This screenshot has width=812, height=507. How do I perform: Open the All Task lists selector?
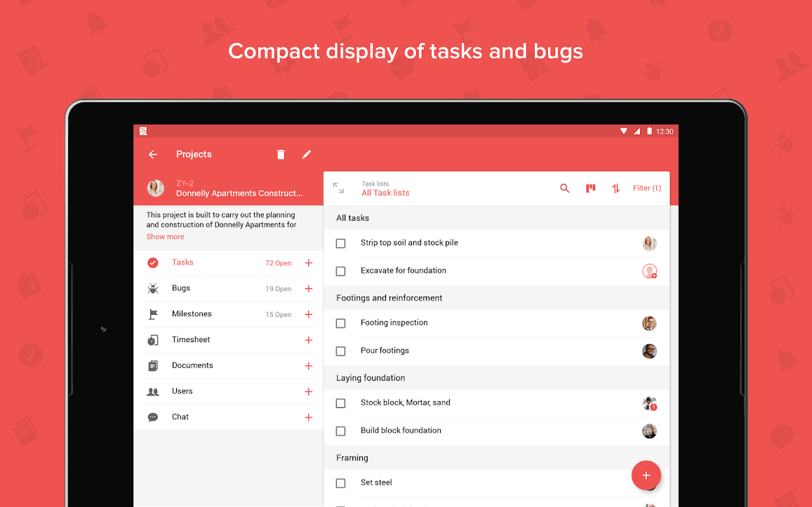pos(385,192)
